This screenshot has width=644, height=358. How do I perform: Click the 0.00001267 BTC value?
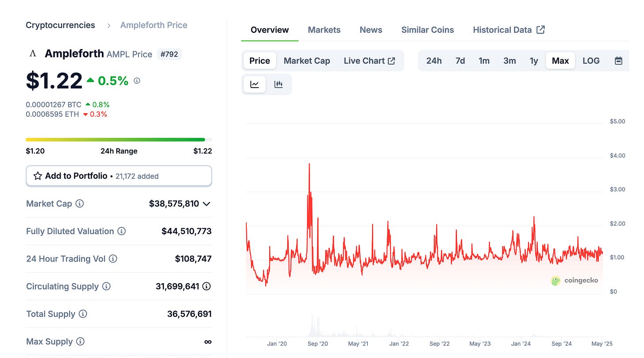[x=54, y=104]
